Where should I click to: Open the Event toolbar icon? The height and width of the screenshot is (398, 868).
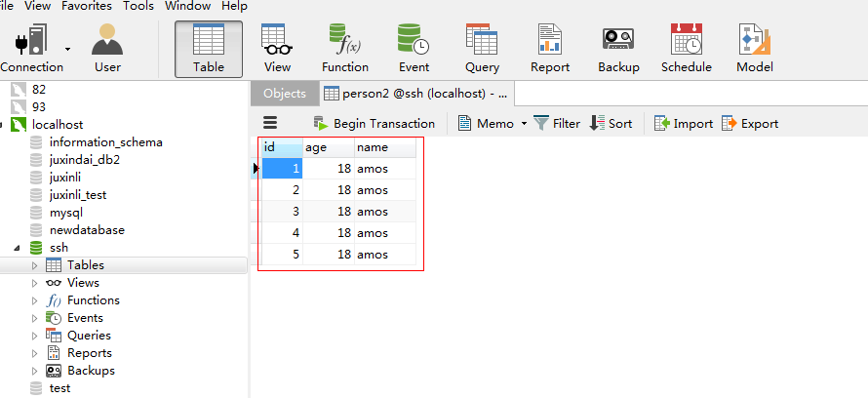coord(414,50)
